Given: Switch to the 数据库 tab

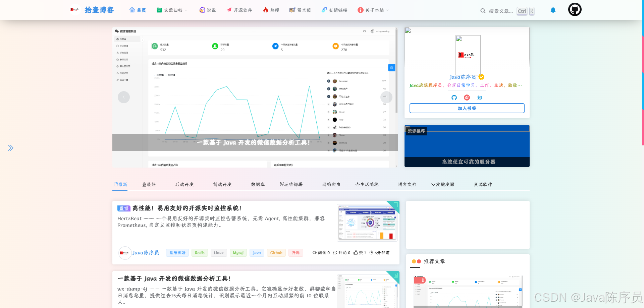Looking at the screenshot, I should [x=258, y=184].
